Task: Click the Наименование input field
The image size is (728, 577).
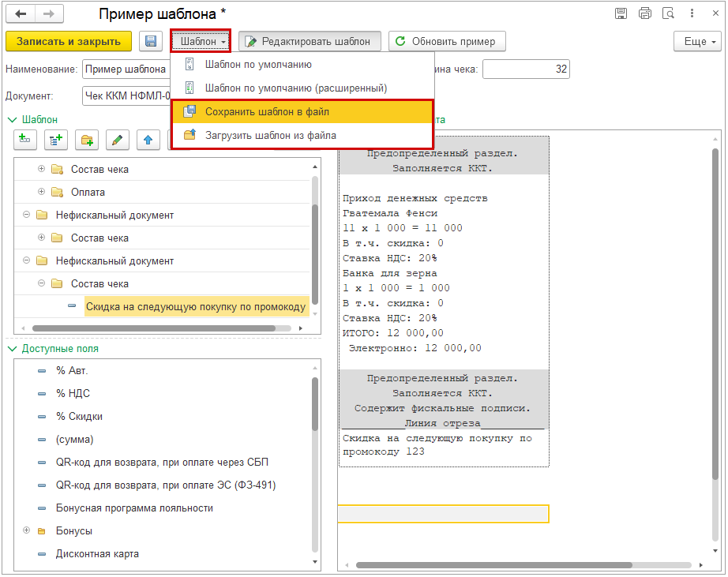Action: click(126, 69)
